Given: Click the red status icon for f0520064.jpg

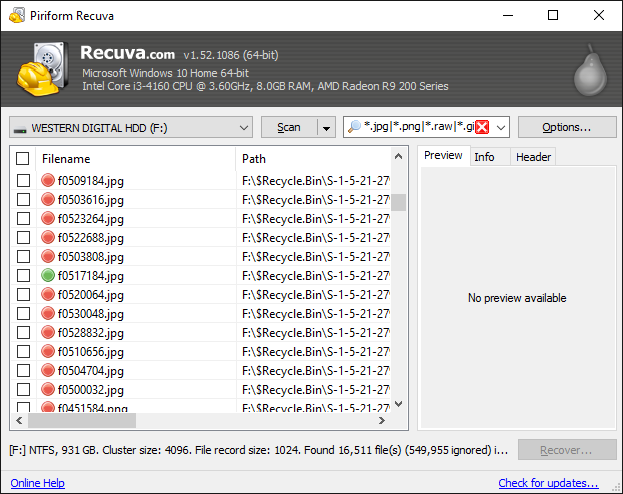Looking at the screenshot, I should [x=48, y=294].
